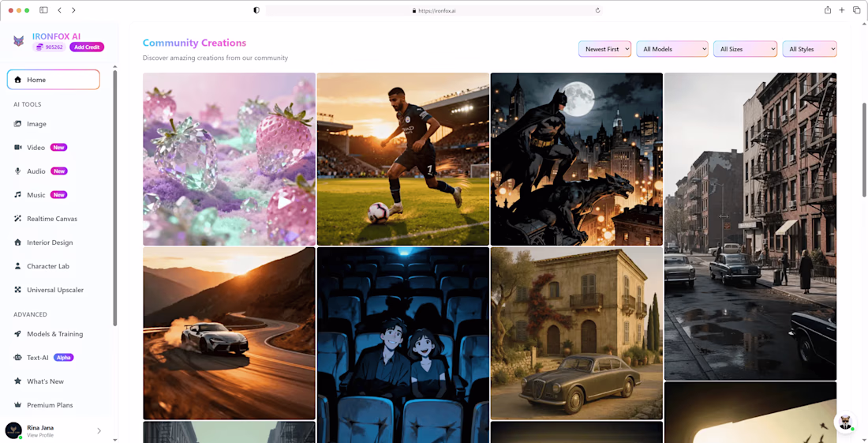Open the Italian villa classic car image
Image resolution: width=868 pixels, height=443 pixels.
coord(576,333)
